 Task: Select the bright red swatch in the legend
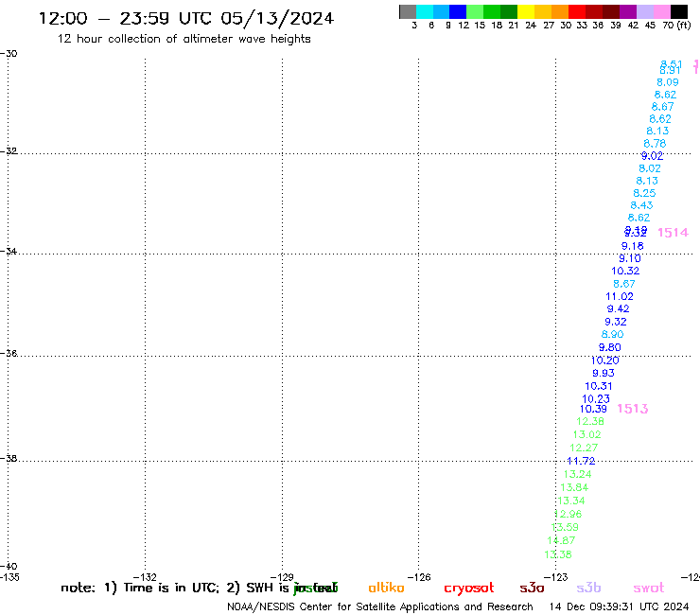[576, 11]
